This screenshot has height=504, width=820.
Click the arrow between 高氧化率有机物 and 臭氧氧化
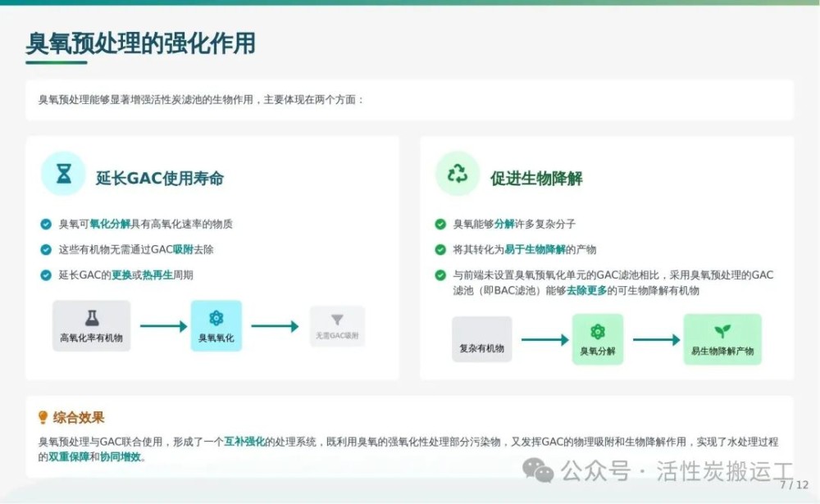click(163, 326)
